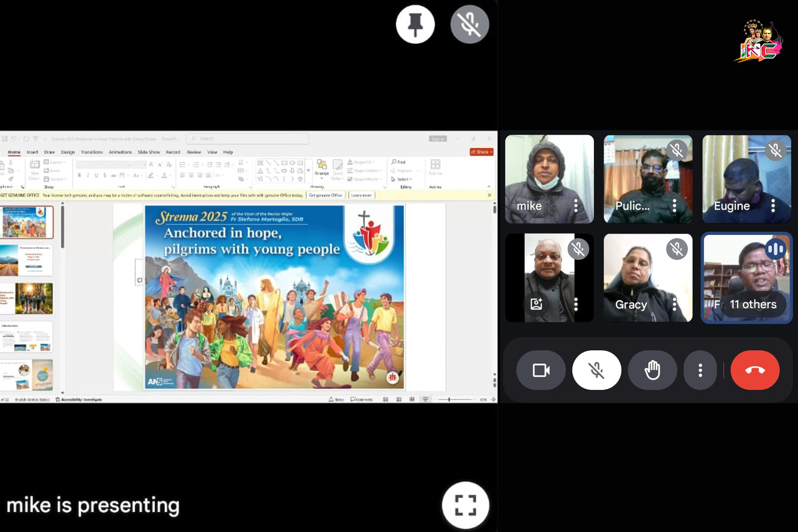Screen dimensions: 798x532
Task: Open the Shape Outline dropdown
Action: click(x=365, y=170)
